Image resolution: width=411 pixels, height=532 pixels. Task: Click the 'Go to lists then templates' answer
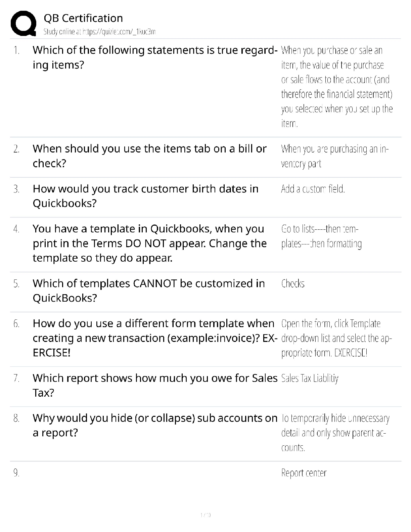pos(321,236)
